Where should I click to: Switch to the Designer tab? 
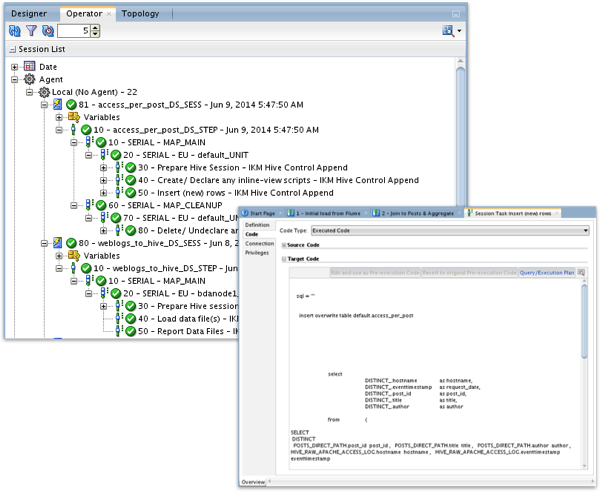pyautogui.click(x=29, y=13)
